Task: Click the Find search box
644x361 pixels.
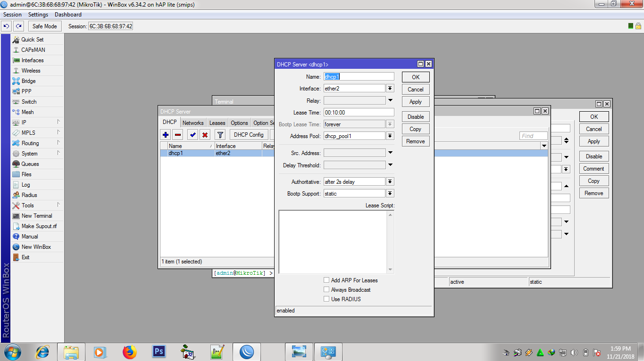Action: [534, 136]
